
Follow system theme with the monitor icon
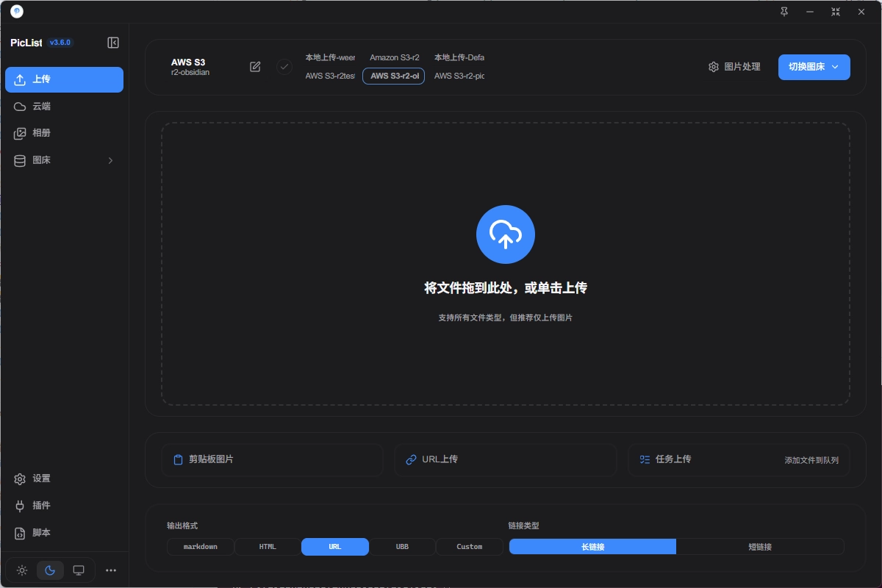[x=79, y=570]
